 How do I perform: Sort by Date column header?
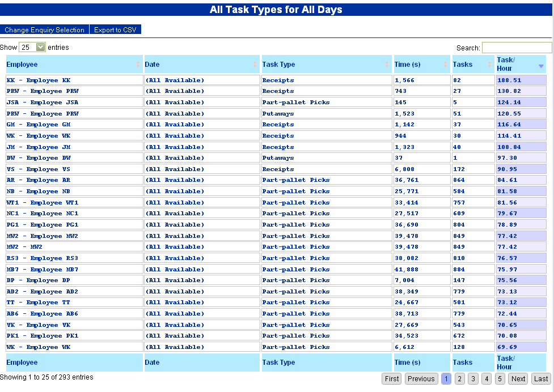(202, 64)
